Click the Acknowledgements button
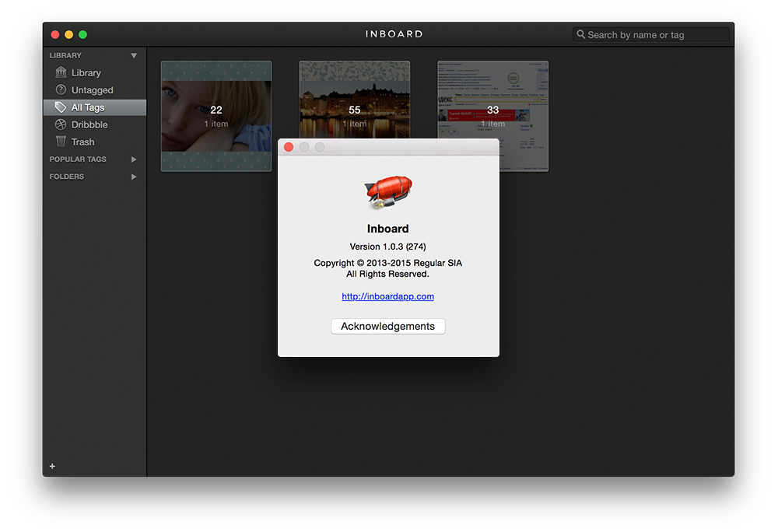This screenshot has width=778, height=532. coord(387,327)
